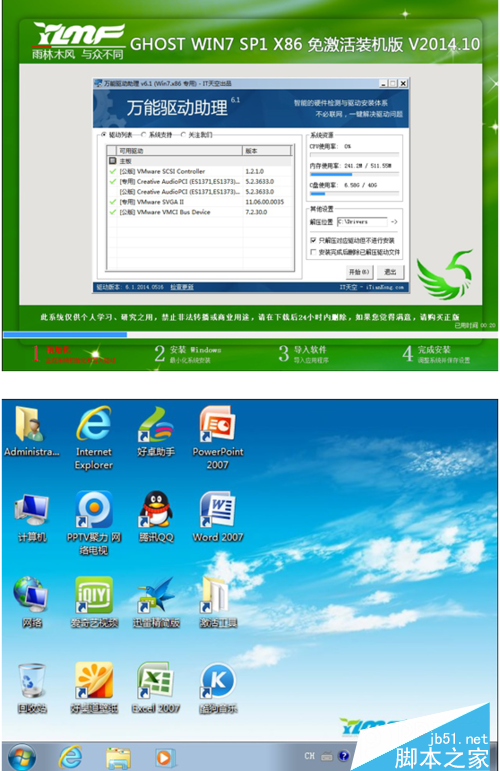This screenshot has width=500, height=771.
Task: Uncheck the [专用] Creative AudioPCI driver
Action: [113, 181]
